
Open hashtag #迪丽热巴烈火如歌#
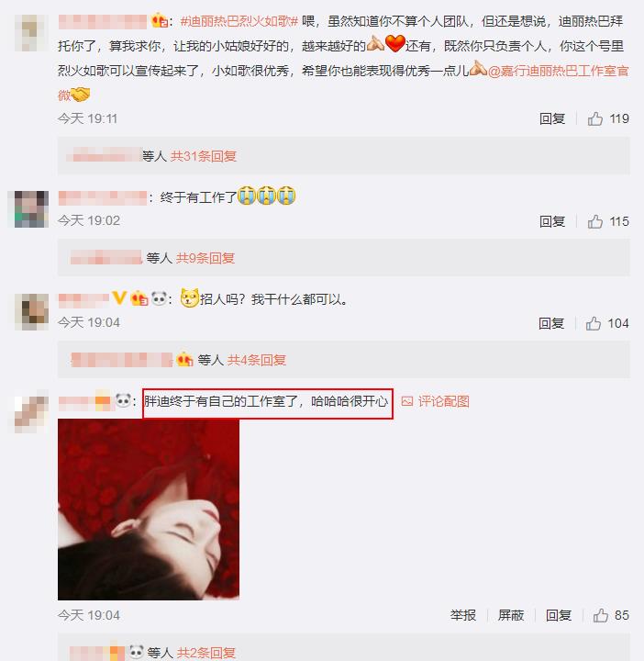pyautogui.click(x=239, y=21)
